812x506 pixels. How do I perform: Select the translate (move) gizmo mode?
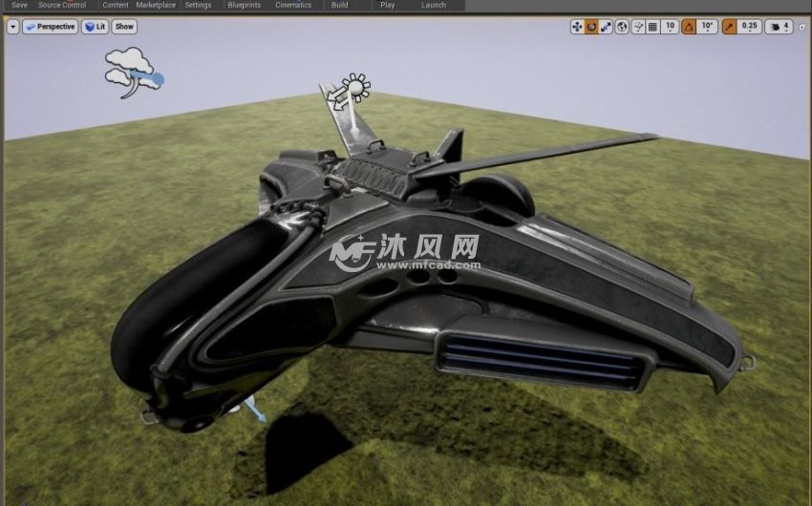pyautogui.click(x=577, y=27)
